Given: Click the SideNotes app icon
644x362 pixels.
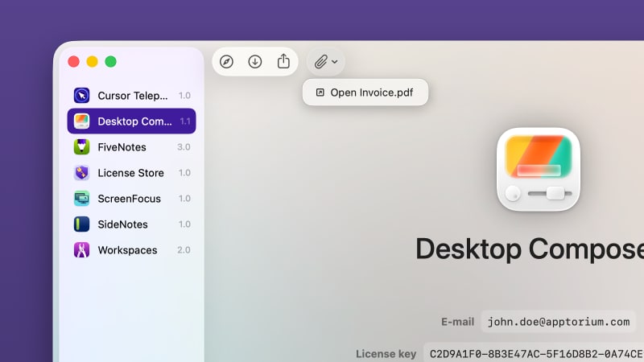Looking at the screenshot, I should coord(81,224).
